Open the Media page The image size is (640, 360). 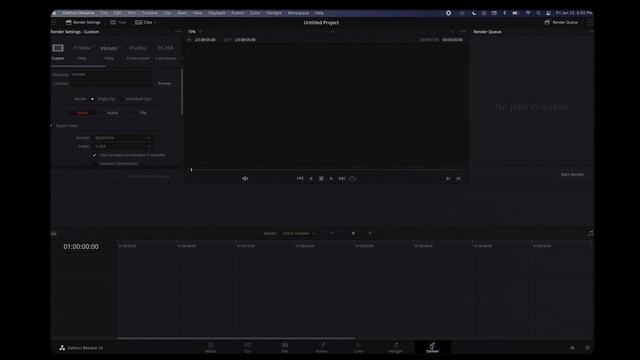click(x=211, y=347)
